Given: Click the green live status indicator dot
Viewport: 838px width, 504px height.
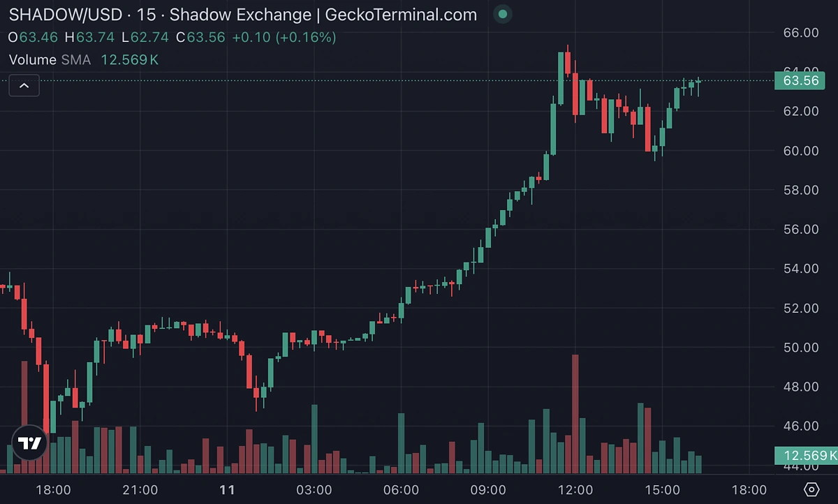Looking at the screenshot, I should [x=501, y=14].
